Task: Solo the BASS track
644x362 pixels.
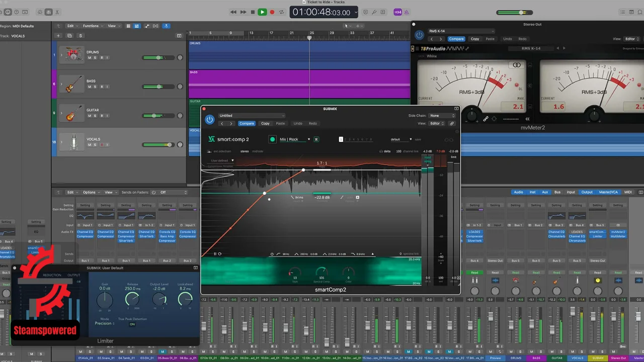Action: (x=95, y=87)
